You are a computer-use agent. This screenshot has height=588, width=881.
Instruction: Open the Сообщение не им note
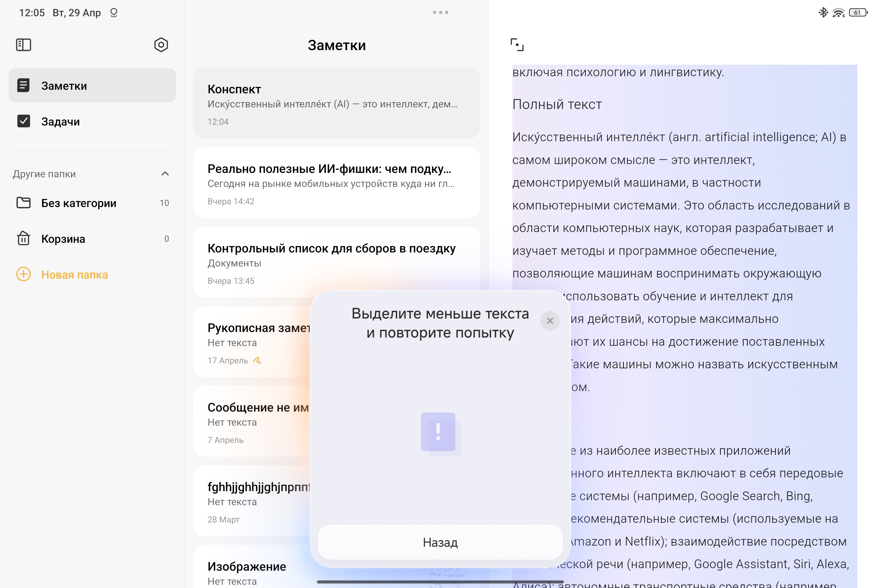point(252,421)
